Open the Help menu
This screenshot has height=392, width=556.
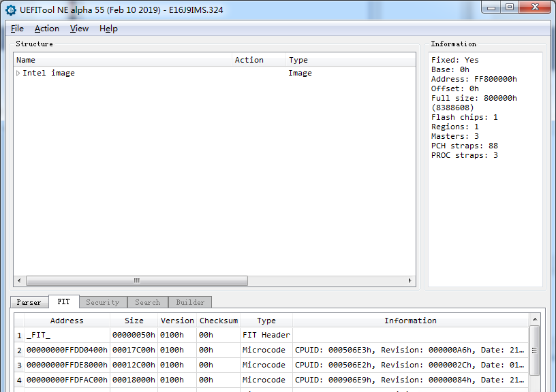click(x=108, y=29)
